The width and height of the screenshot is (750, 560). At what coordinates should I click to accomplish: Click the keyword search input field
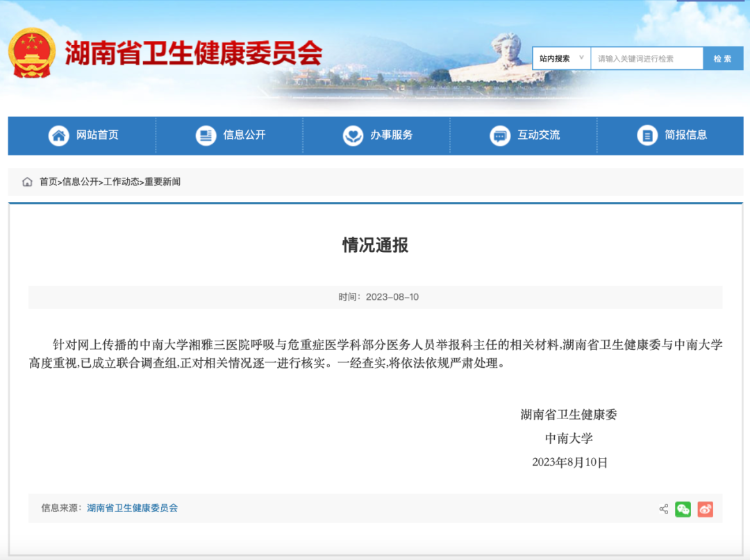646,58
